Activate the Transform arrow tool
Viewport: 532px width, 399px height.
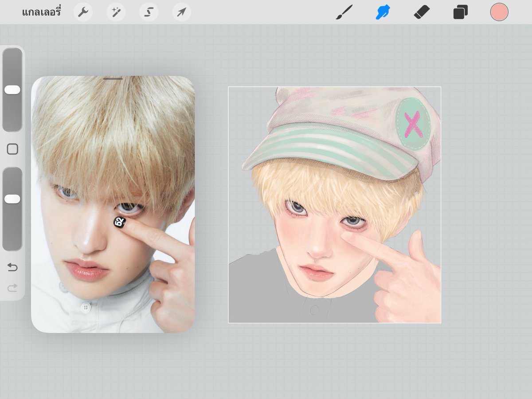(x=181, y=12)
